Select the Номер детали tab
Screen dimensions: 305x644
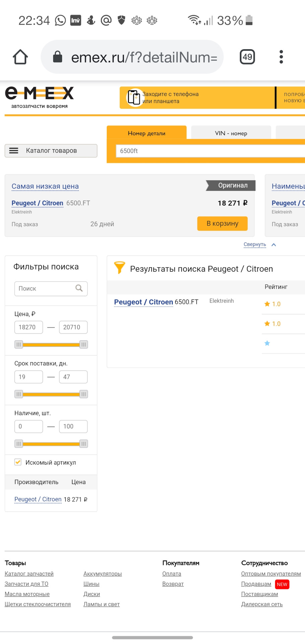point(146,133)
